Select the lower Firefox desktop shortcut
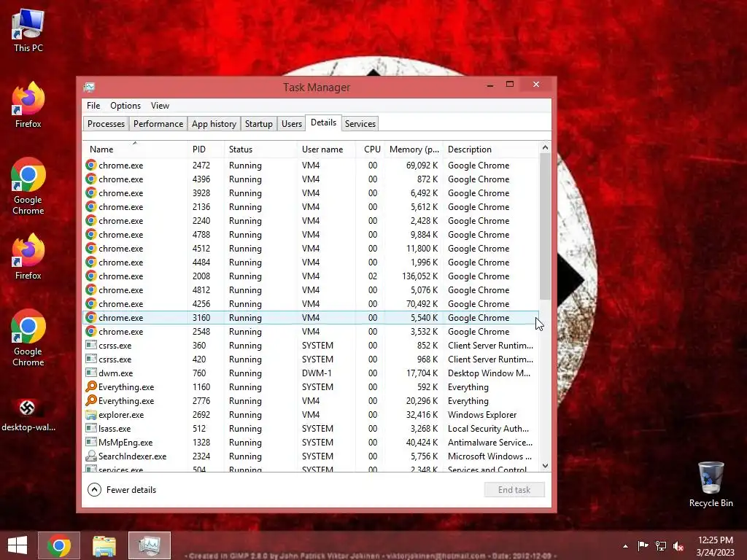 [x=28, y=256]
